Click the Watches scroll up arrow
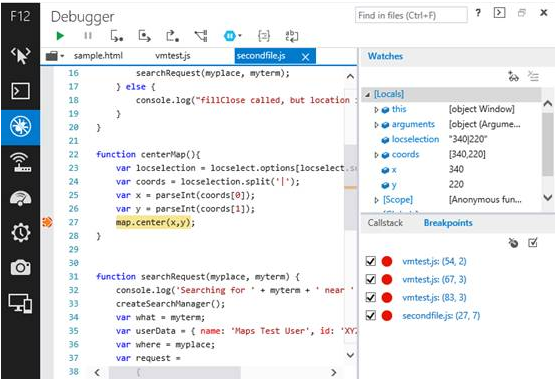The height and width of the screenshot is (379, 555). (548, 104)
